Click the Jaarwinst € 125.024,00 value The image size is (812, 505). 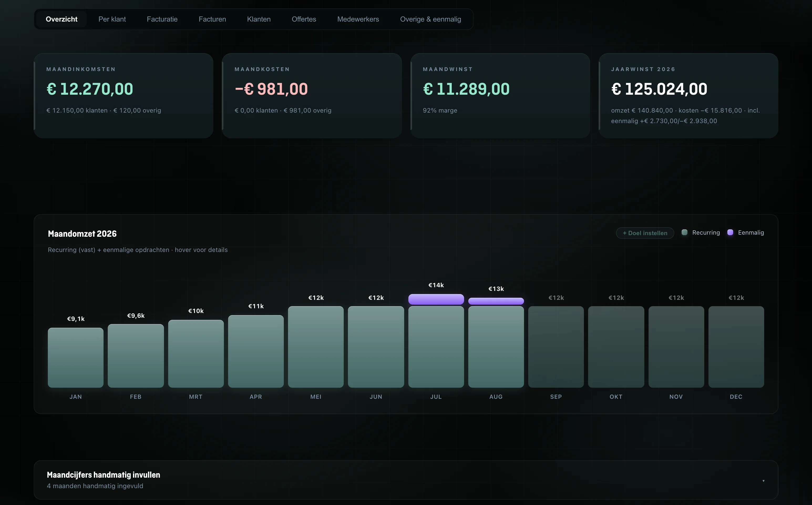pyautogui.click(x=659, y=89)
